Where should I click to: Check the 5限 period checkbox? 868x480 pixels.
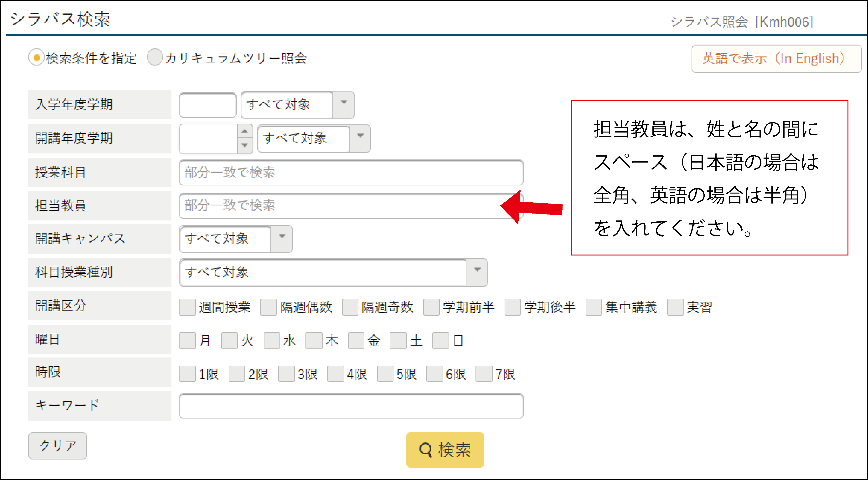(x=385, y=374)
